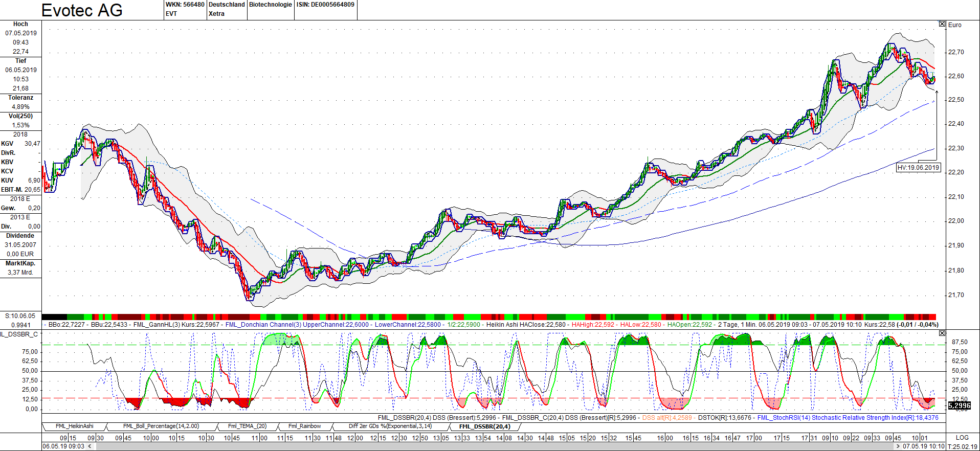
Task: Click the current DSS value marker 5,2996
Action: pyautogui.click(x=960, y=405)
